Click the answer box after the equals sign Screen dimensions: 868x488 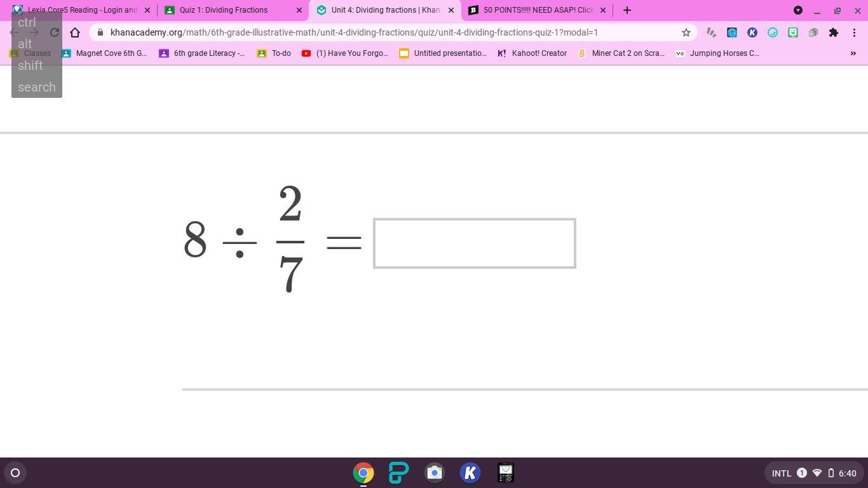point(475,243)
